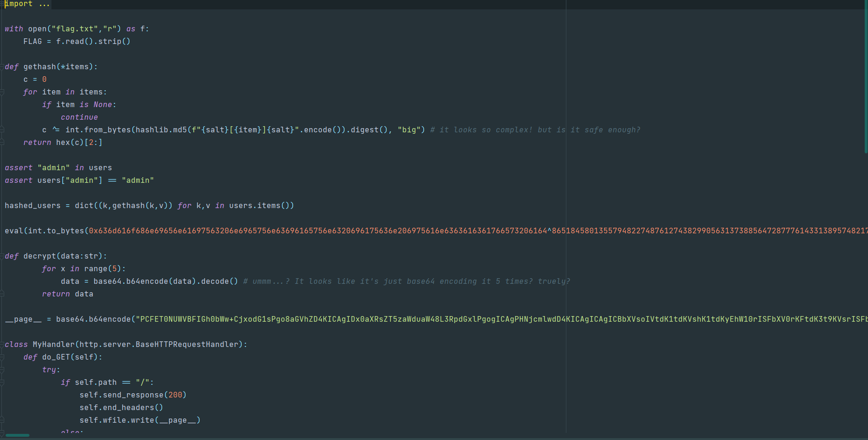Collapse the try block fold marker

coord(2,370)
